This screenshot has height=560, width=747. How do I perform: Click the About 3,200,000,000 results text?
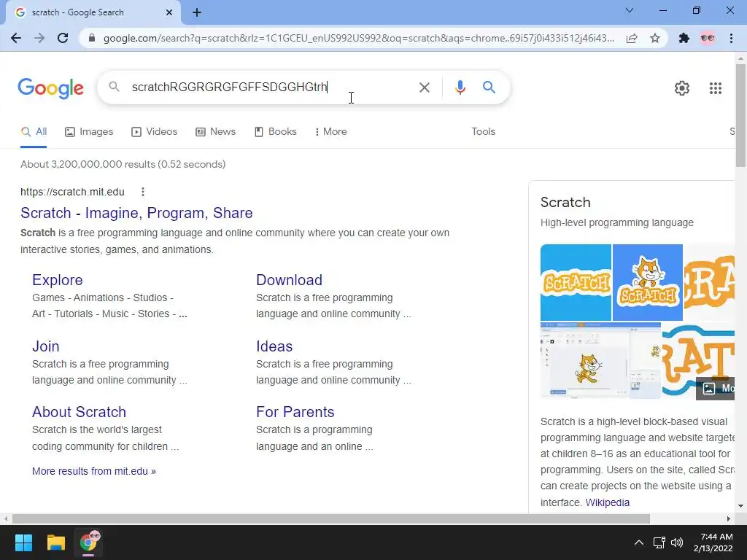click(123, 164)
